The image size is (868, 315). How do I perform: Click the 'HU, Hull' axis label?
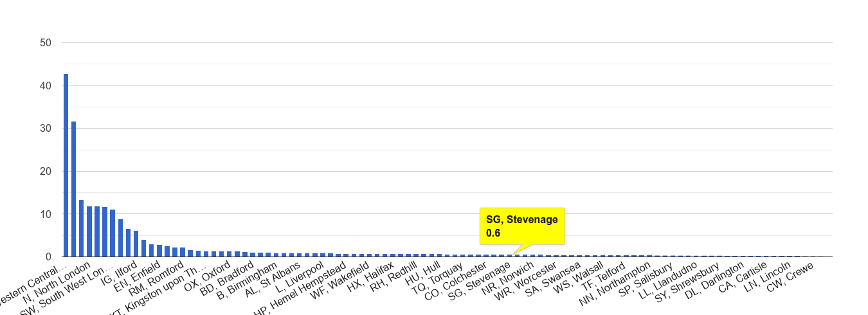click(422, 274)
